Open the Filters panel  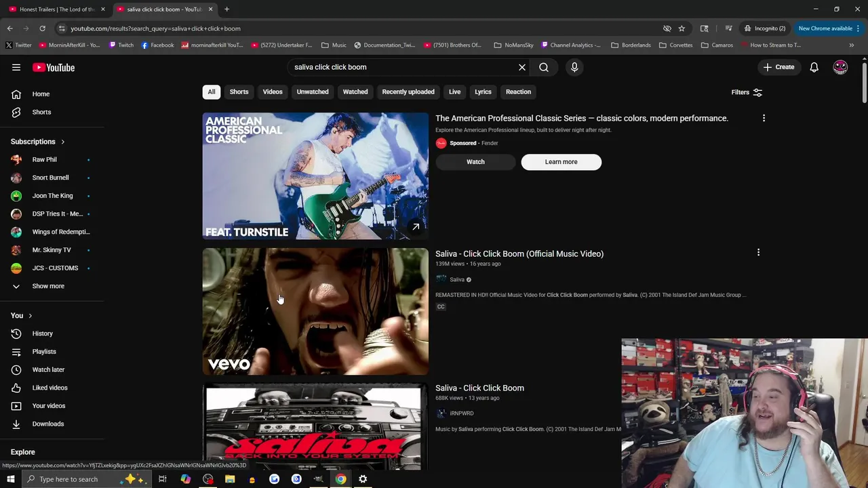pyautogui.click(x=747, y=92)
